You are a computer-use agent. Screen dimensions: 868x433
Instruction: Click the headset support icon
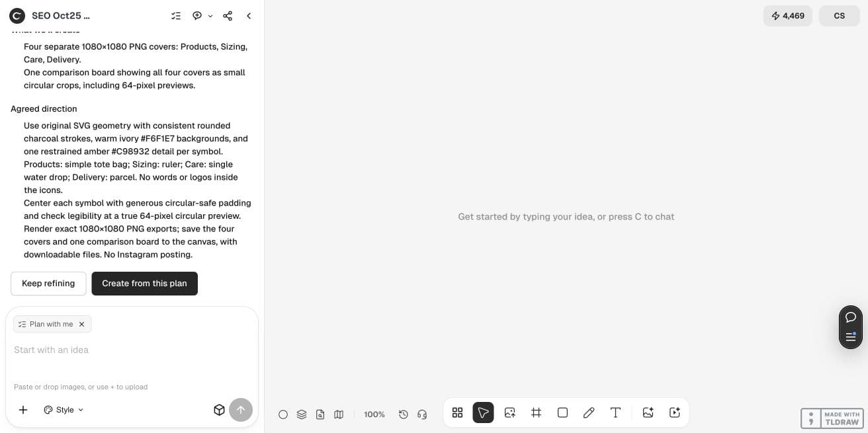point(422,414)
